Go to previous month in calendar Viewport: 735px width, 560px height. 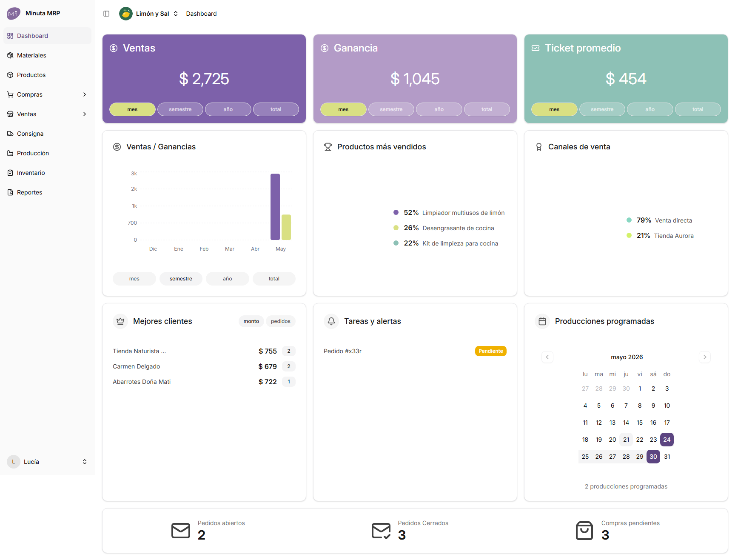(547, 357)
